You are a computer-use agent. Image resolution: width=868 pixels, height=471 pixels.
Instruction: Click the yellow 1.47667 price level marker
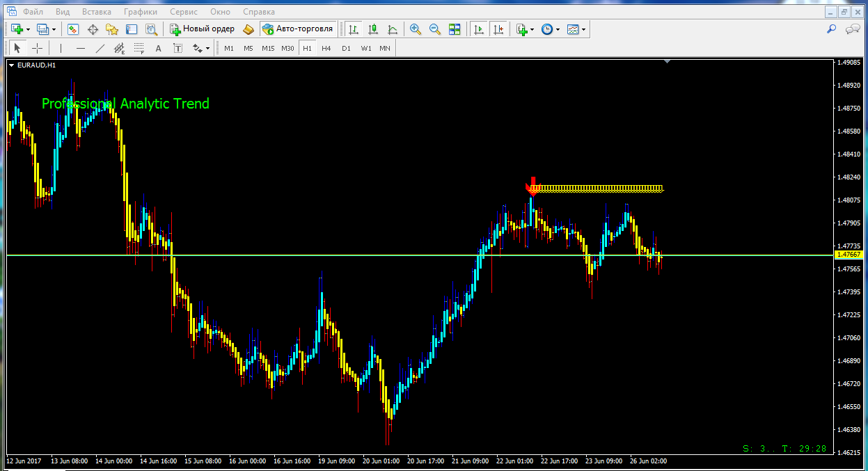tap(849, 255)
